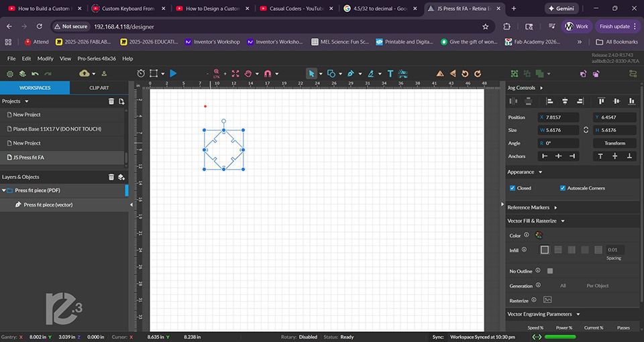
Task: Click the cloud upload icon
Action: tap(85, 74)
